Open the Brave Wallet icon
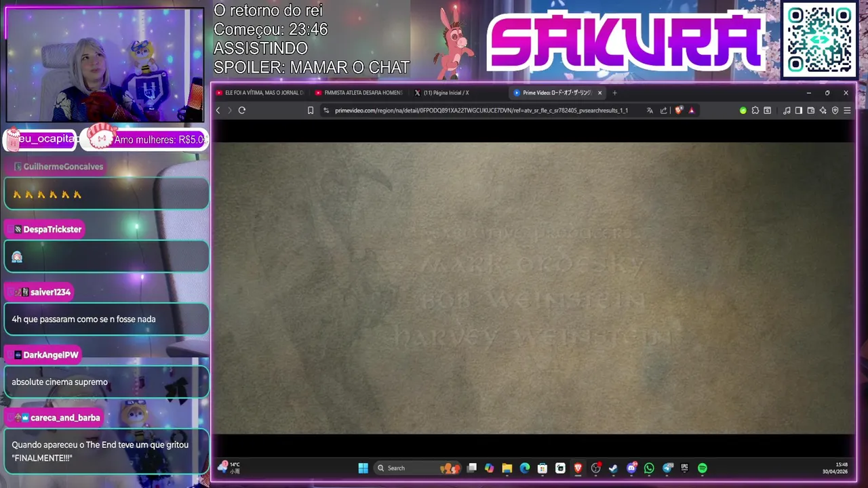This screenshot has width=868, height=488. (811, 110)
